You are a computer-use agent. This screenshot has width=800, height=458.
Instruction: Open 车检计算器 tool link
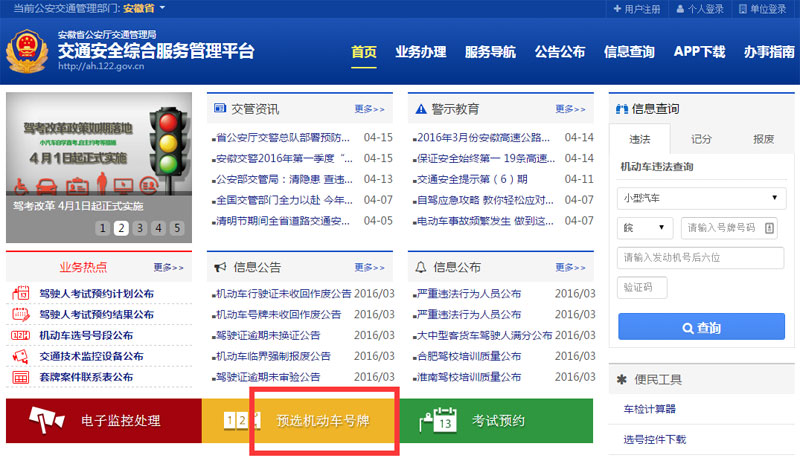click(649, 409)
